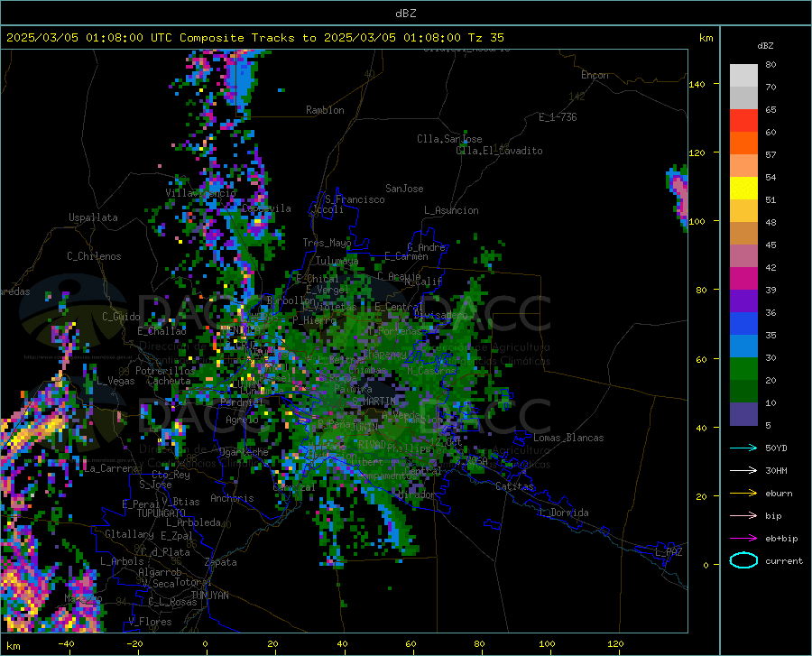This screenshot has width=812, height=656.
Task: Click the yellow eburn arrow in legend
Action: [x=743, y=493]
